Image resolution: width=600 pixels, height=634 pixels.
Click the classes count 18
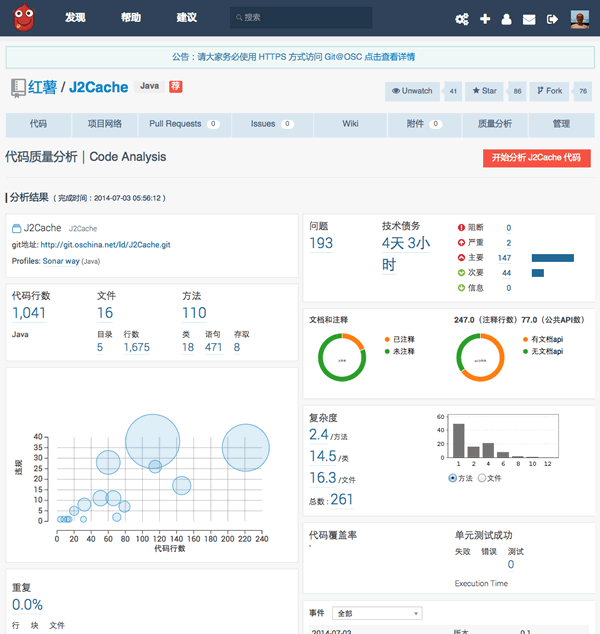(x=188, y=348)
